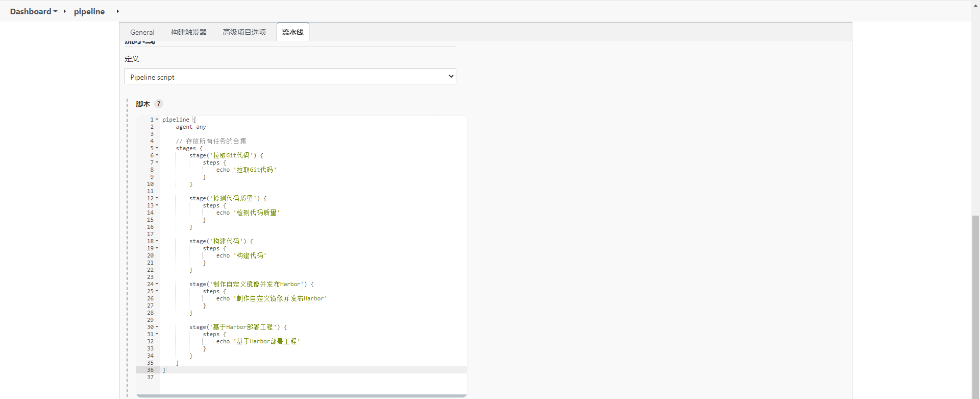Open the Dashboard breadcrumb dropdown arrow
Viewport: 980px width, 399px height.
tap(55, 11)
